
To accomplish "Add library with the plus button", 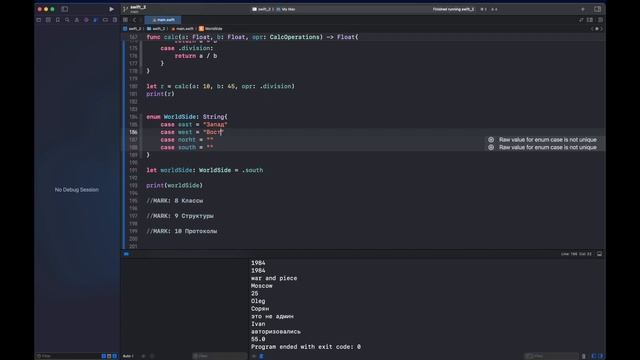I will (582, 9).
